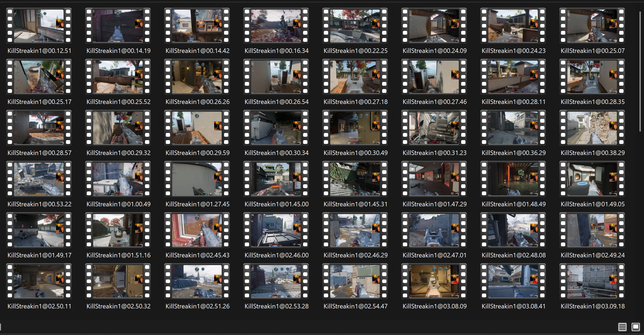Screen dimensions: 644x335
Task: Select video KillStreakin1@01.27.45 thumbnail
Action: coord(197,179)
